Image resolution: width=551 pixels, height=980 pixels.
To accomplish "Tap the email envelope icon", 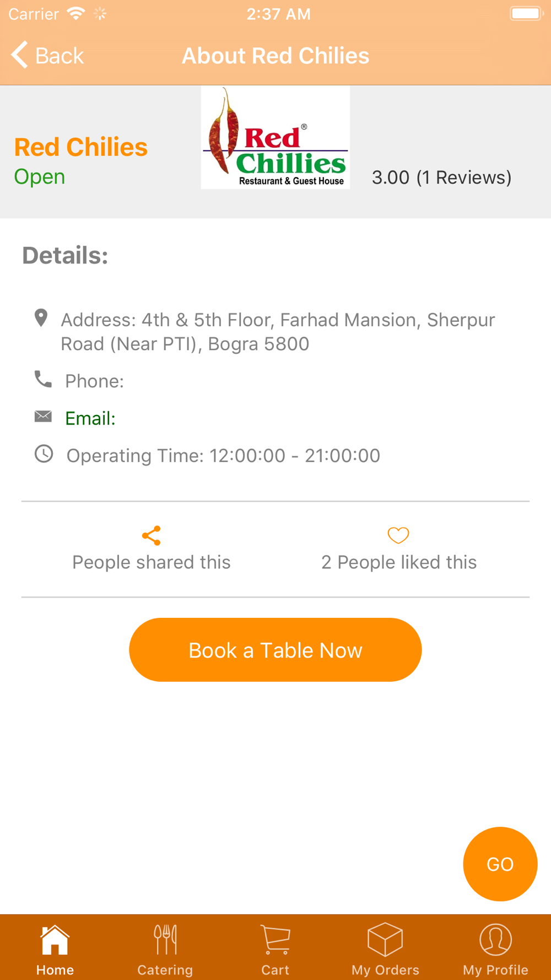I will point(43,416).
